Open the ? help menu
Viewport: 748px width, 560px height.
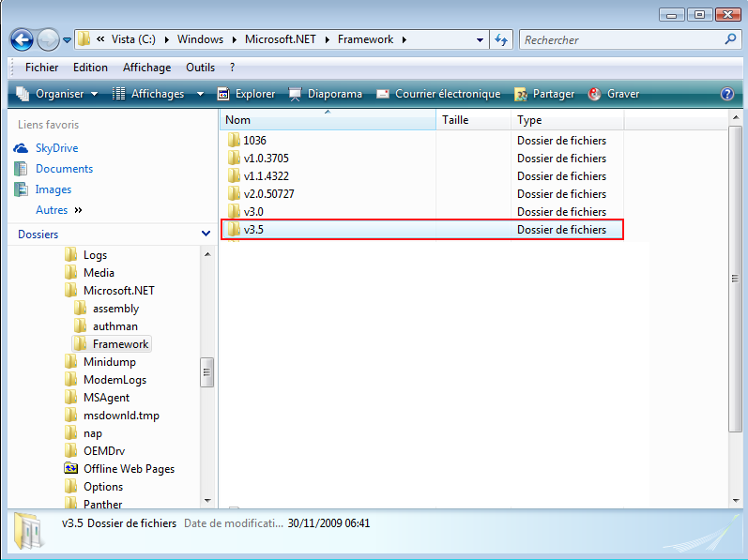(x=233, y=68)
